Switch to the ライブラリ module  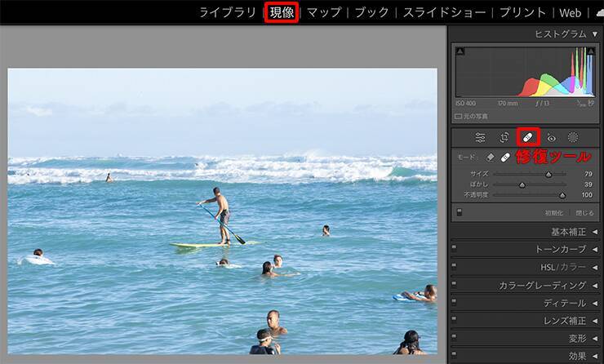coord(228,12)
